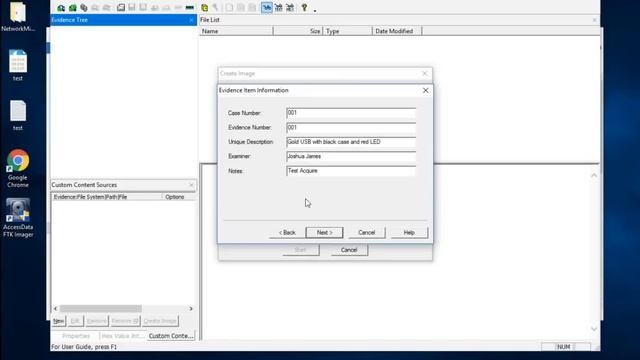
Task: Click the Detect EFS Encryption toolbar icon
Action: point(216,8)
